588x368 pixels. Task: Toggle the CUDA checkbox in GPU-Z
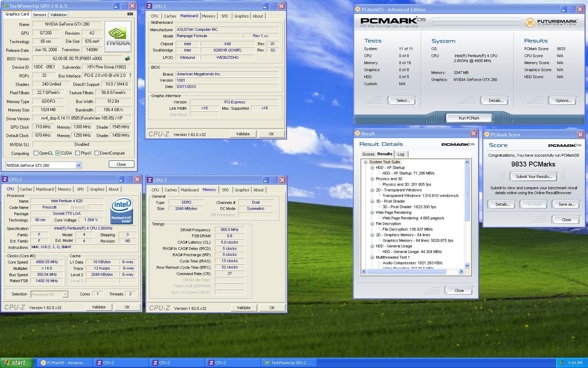tap(58, 153)
